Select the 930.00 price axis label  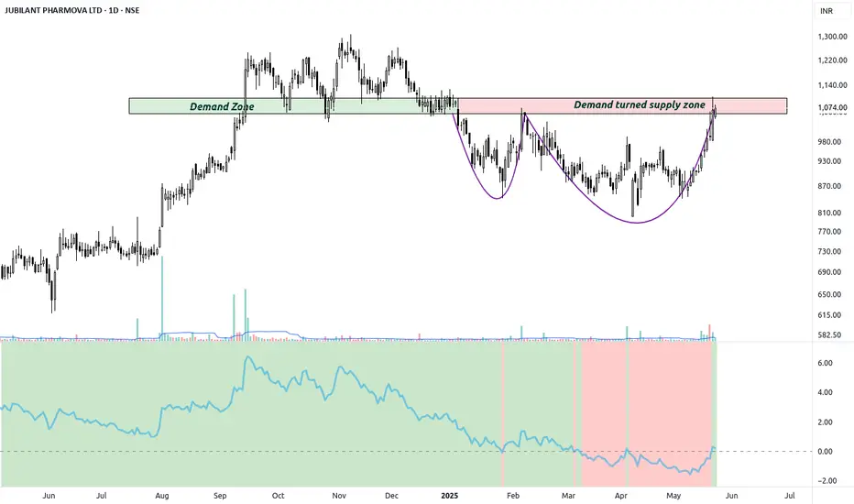coord(830,161)
